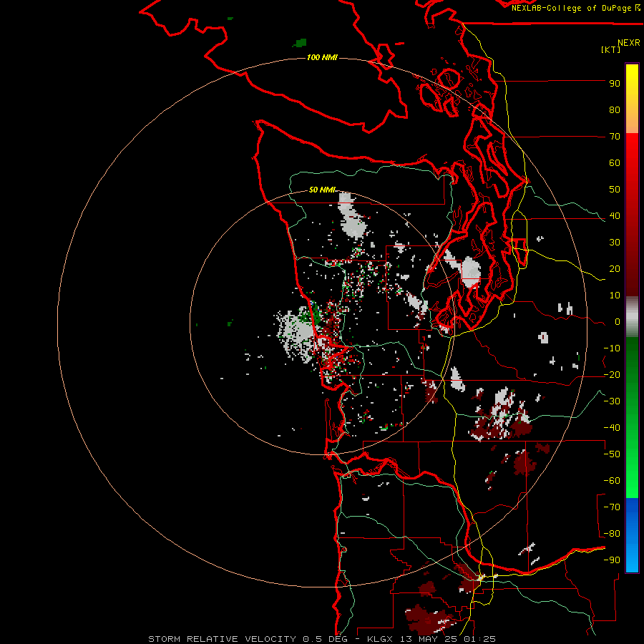This screenshot has width=644, height=644.
Task: Click the positive 40 value on velocity scale
Action: point(615,216)
